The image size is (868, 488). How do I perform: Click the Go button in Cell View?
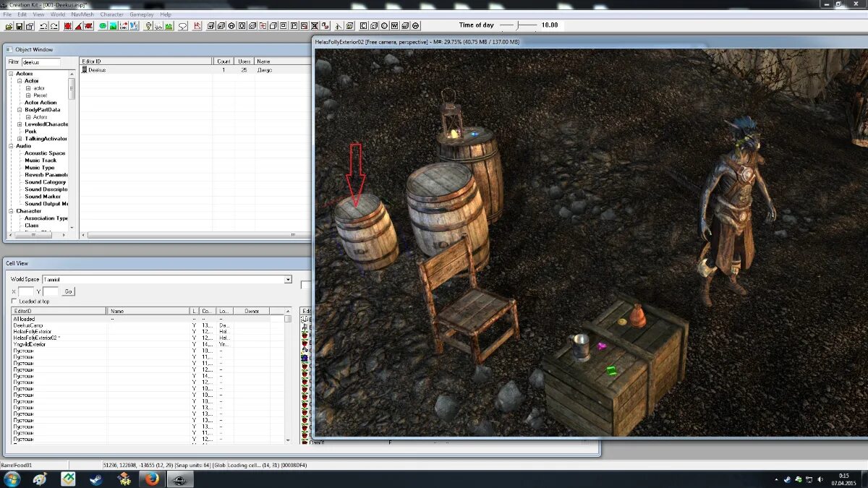point(69,291)
